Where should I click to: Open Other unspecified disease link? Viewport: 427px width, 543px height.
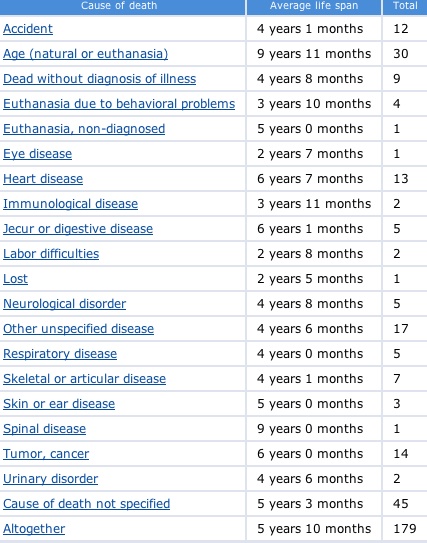pos(79,329)
